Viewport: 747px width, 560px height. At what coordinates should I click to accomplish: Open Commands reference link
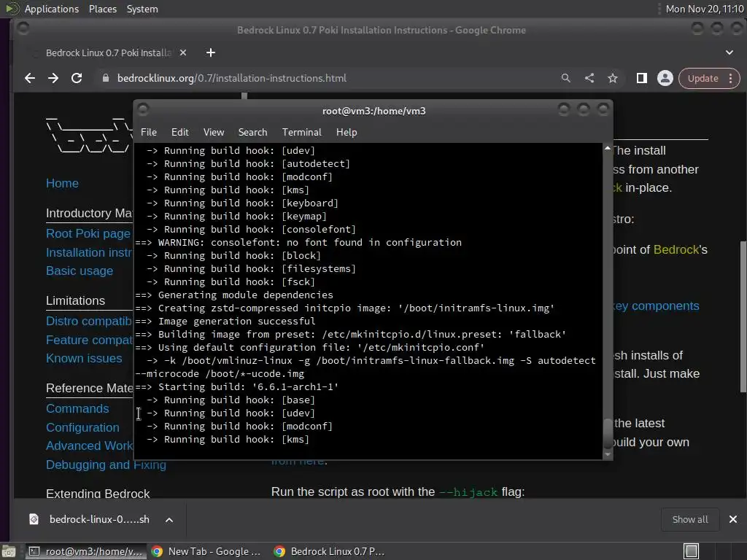click(x=77, y=409)
